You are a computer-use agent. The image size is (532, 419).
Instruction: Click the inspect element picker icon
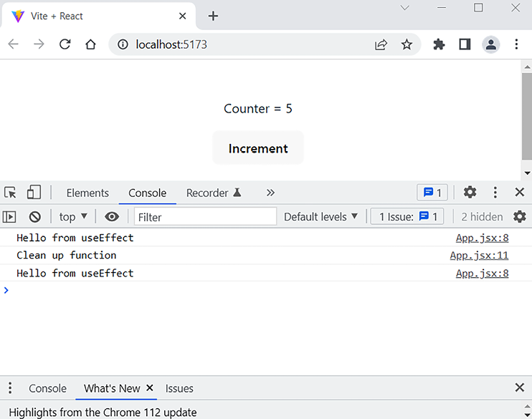(10, 193)
